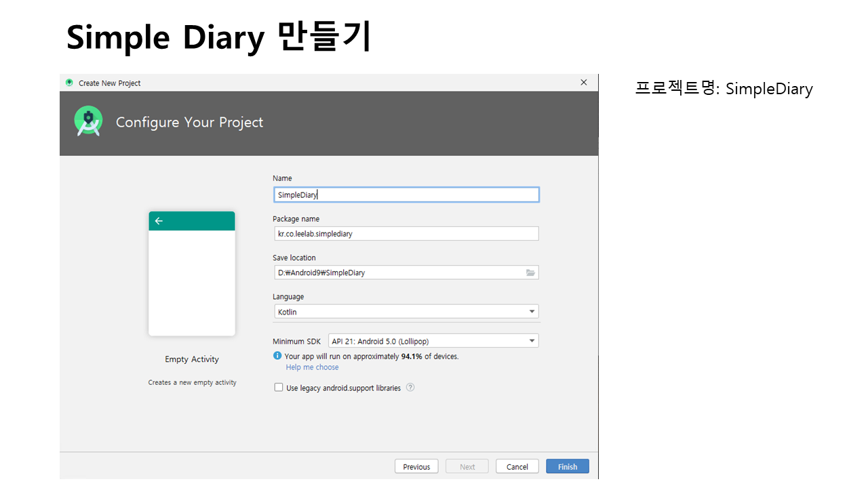Click the Android Studio logo in header
868x488 pixels.
tap(88, 121)
